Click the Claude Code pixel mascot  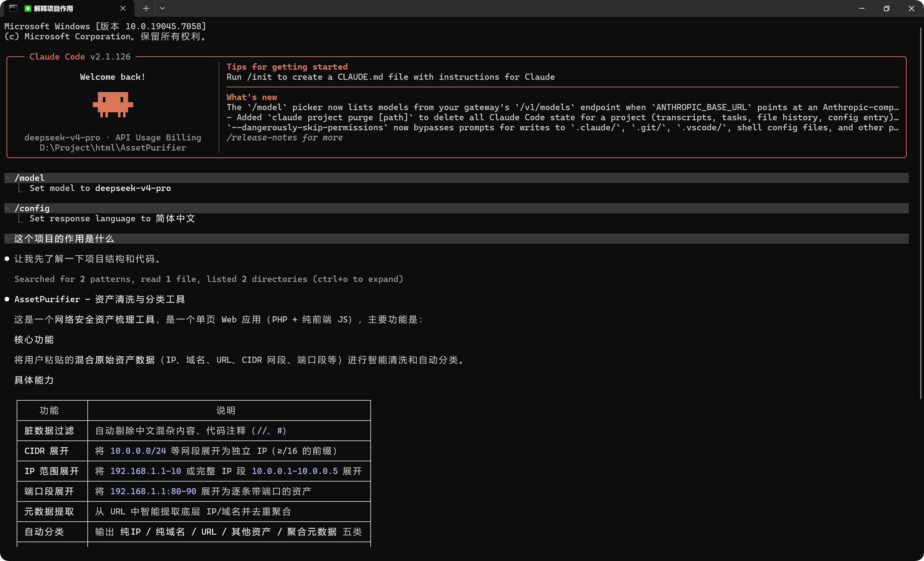(113, 104)
